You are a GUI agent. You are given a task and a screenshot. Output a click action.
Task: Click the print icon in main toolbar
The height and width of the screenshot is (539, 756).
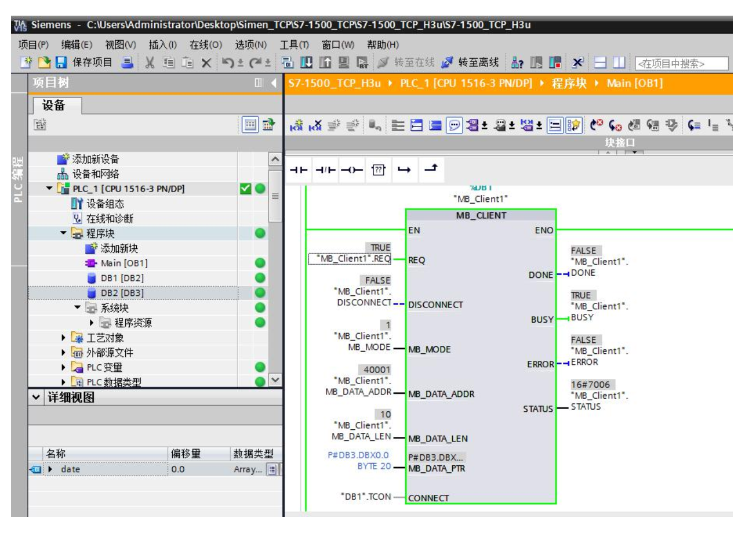coord(128,62)
